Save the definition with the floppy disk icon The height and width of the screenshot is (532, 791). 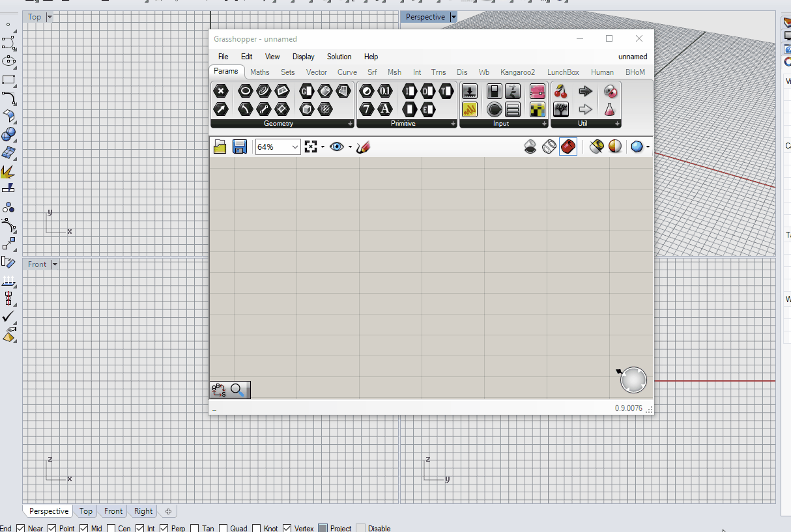coord(240,147)
